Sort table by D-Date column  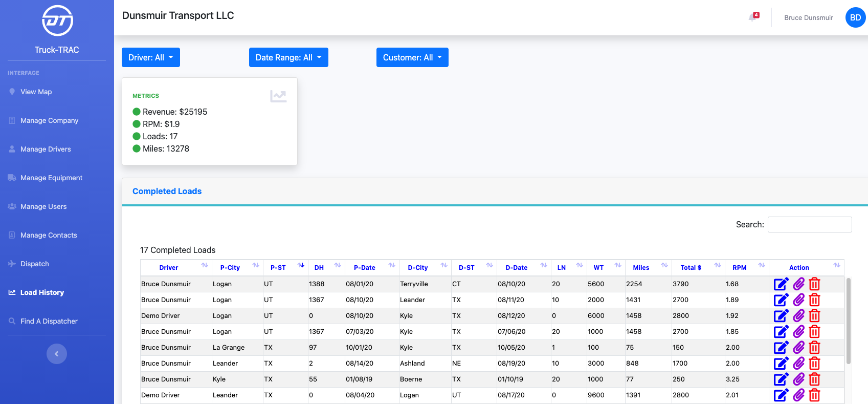click(524, 267)
